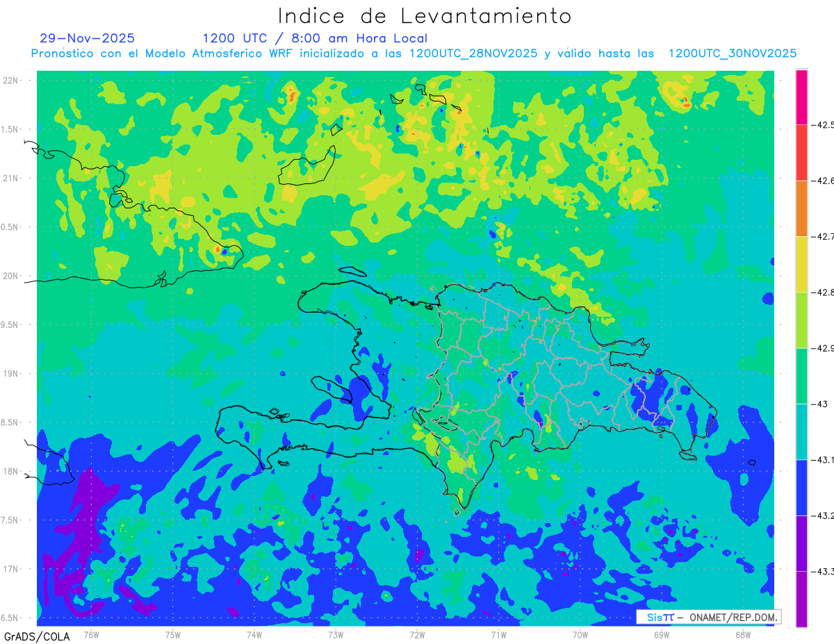The width and height of the screenshot is (834, 644).
Task: Click the -42.6 color bar label
Action: 824,181
